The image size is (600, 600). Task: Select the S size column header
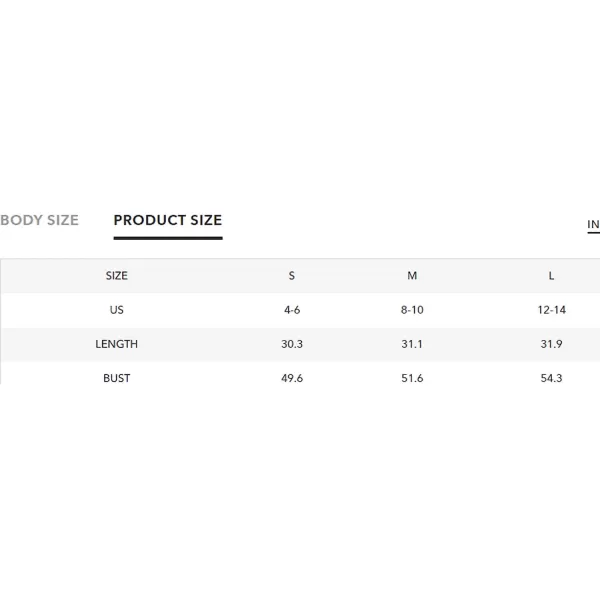pyautogui.click(x=292, y=276)
